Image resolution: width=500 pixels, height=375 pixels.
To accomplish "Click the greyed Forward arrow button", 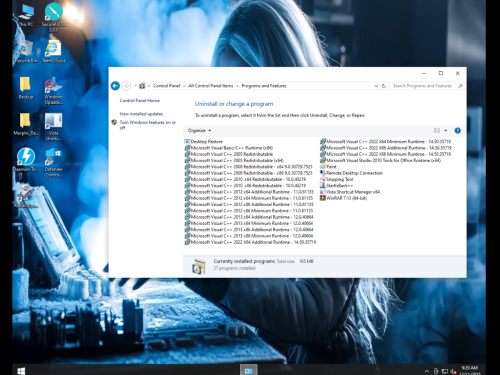I will point(126,86).
